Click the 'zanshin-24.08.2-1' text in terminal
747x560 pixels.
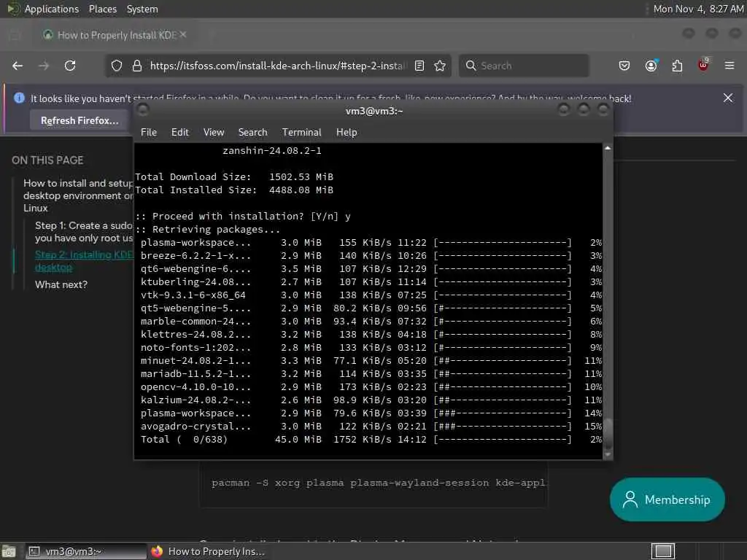tap(271, 150)
